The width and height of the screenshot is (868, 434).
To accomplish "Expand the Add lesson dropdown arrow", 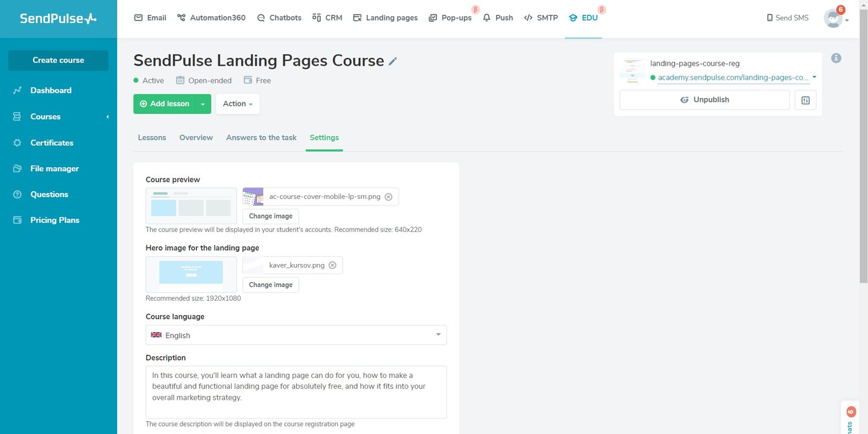I will coord(203,103).
